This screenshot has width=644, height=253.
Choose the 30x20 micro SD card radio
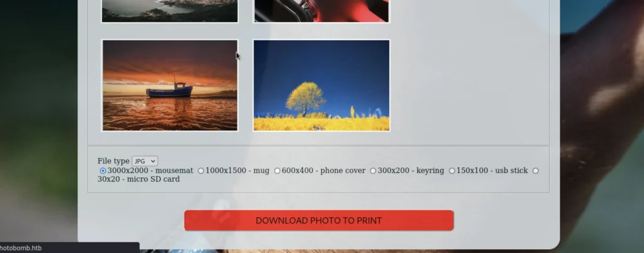click(536, 171)
